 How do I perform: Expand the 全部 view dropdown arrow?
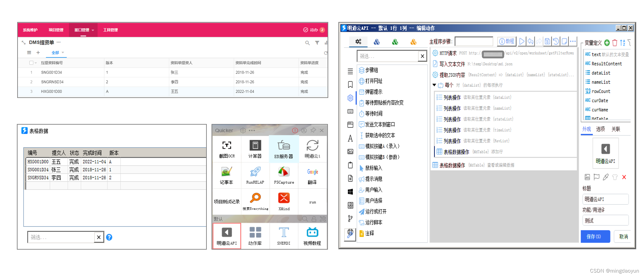tap(63, 53)
